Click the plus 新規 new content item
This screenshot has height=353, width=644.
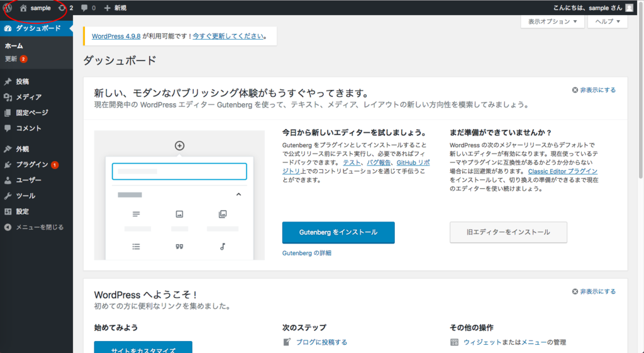116,8
